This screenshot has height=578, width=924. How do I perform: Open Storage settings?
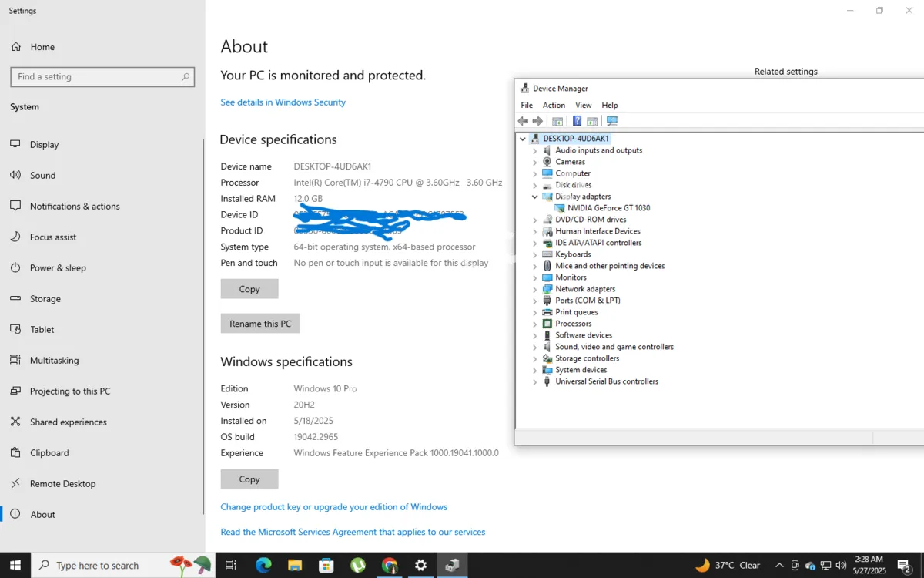[44, 298]
